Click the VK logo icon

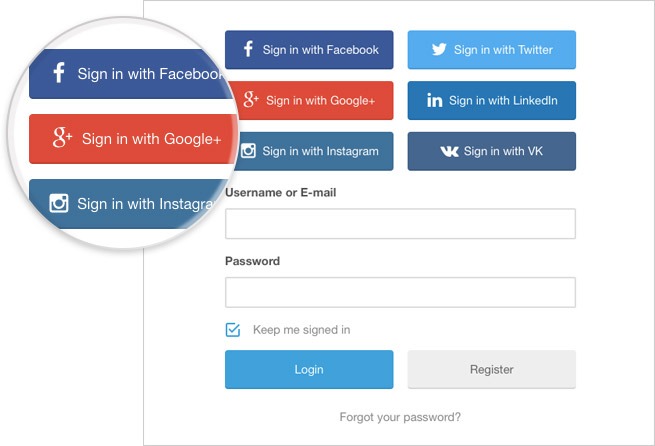pyautogui.click(x=449, y=152)
